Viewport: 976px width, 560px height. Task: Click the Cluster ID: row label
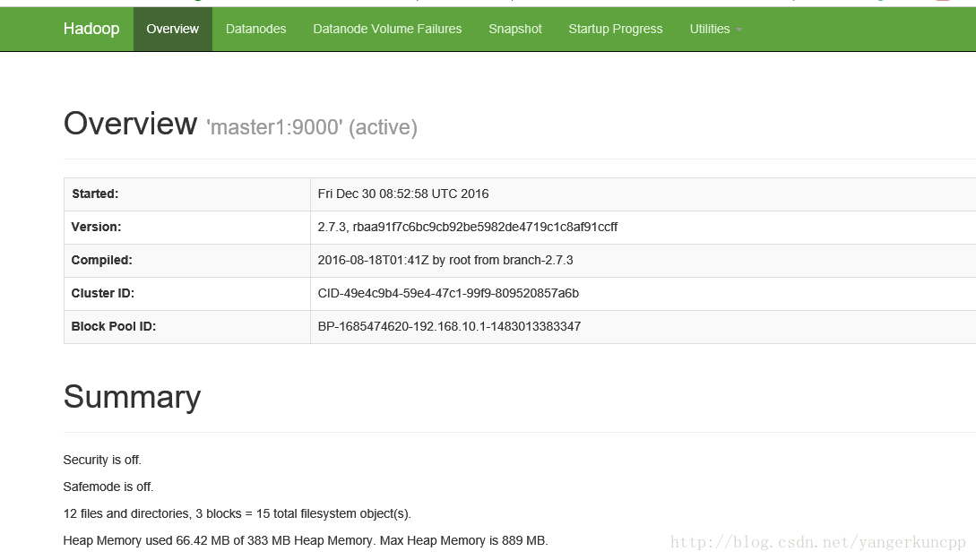[x=103, y=293]
